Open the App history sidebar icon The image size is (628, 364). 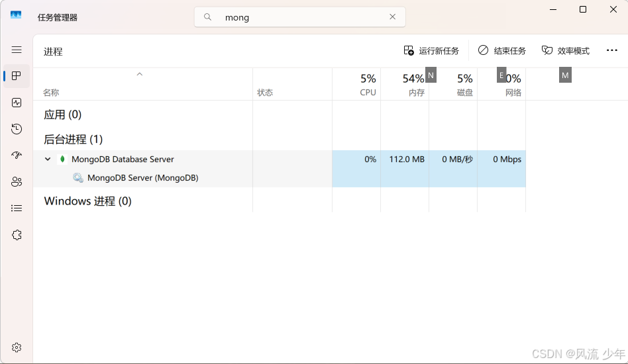coord(17,129)
